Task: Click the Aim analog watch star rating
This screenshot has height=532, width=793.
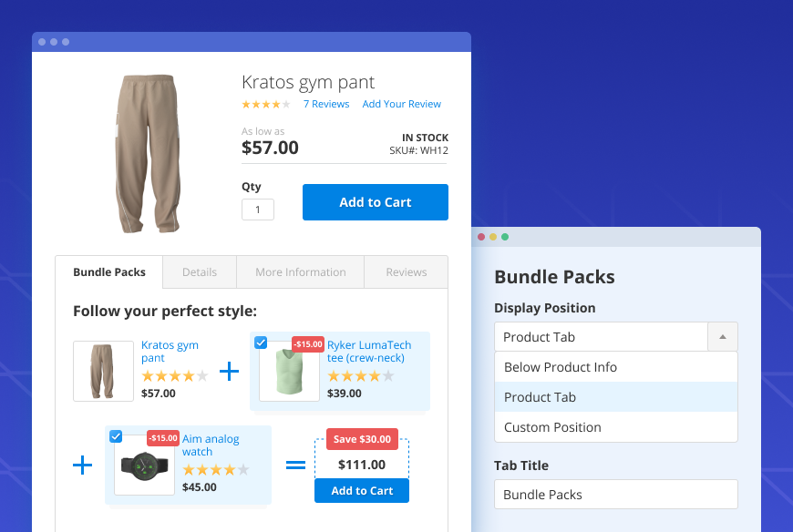Action: click(x=216, y=470)
